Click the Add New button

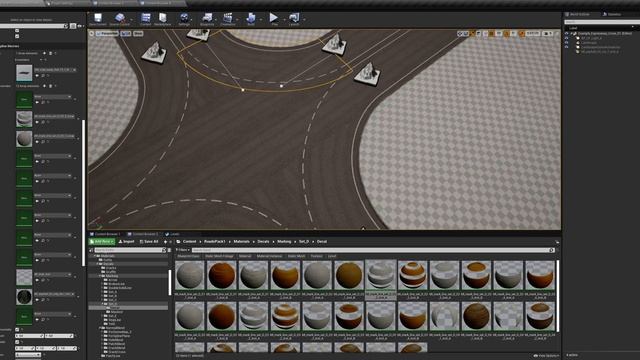click(102, 242)
